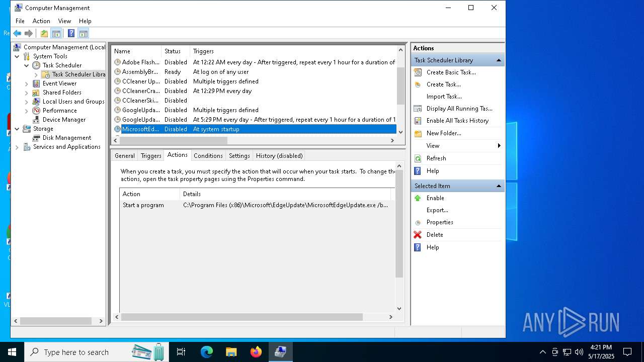Select System Tools tree node
Screen dimensions: 644x362
pyautogui.click(x=50, y=56)
